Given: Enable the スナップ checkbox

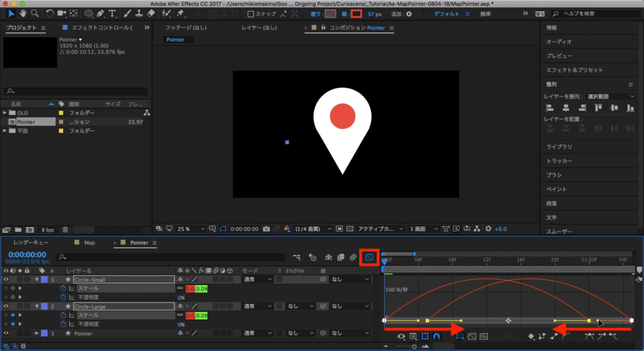Looking at the screenshot, I should click(x=251, y=14).
